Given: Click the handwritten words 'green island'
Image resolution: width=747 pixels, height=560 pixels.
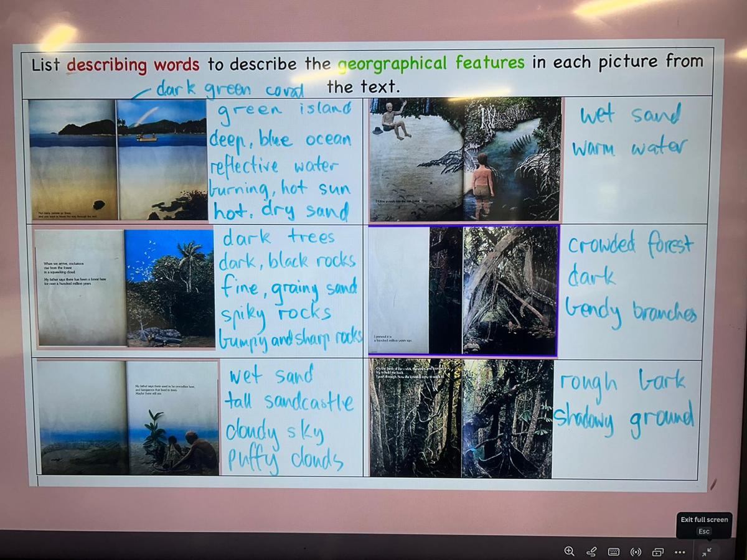Looking at the screenshot, I should coord(284,112).
